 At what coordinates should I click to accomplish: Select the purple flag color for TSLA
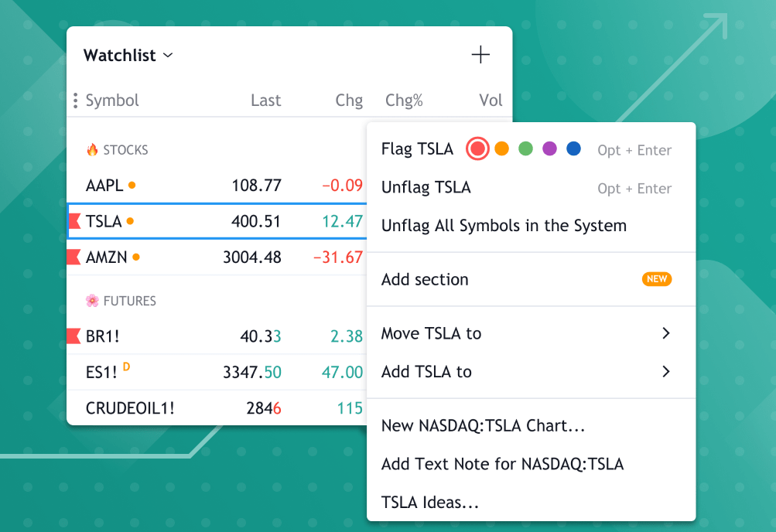549,148
